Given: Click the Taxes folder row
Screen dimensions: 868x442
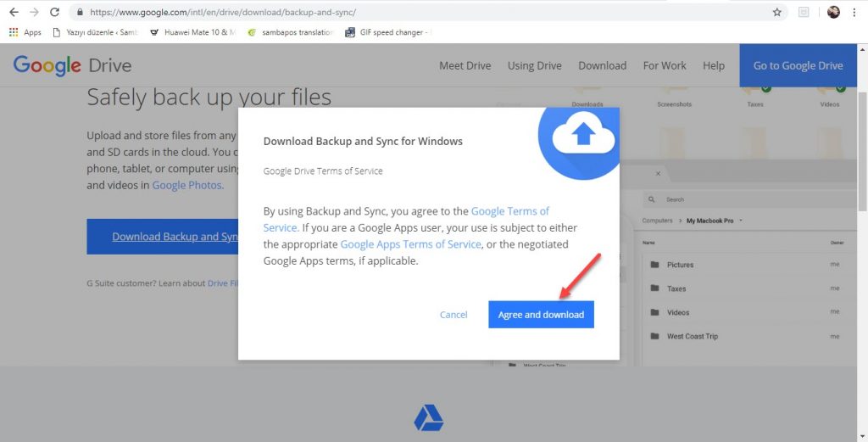Looking at the screenshot, I should tap(744, 288).
